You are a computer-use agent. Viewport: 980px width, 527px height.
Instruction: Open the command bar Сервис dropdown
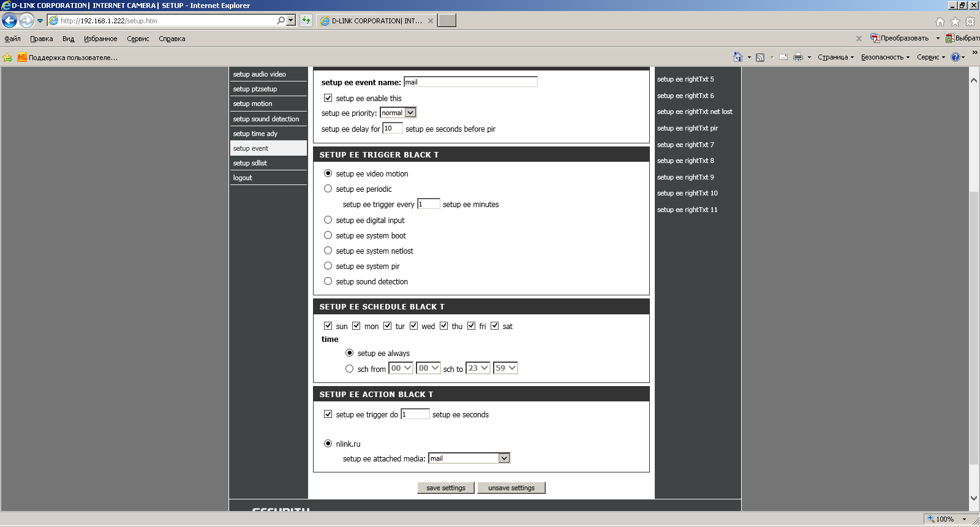point(931,57)
